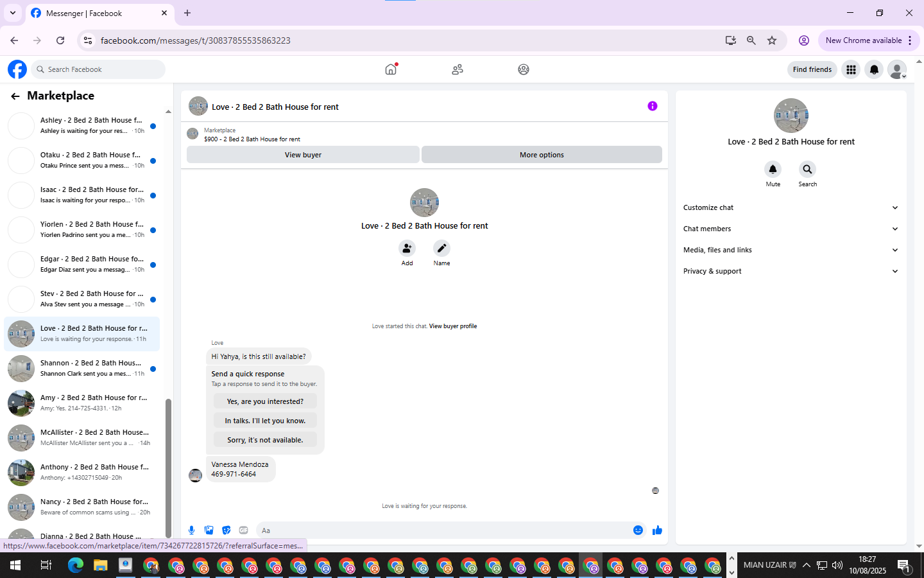Open Chrome three-dot menu
Viewport: 924px width, 578px height.
point(910,40)
